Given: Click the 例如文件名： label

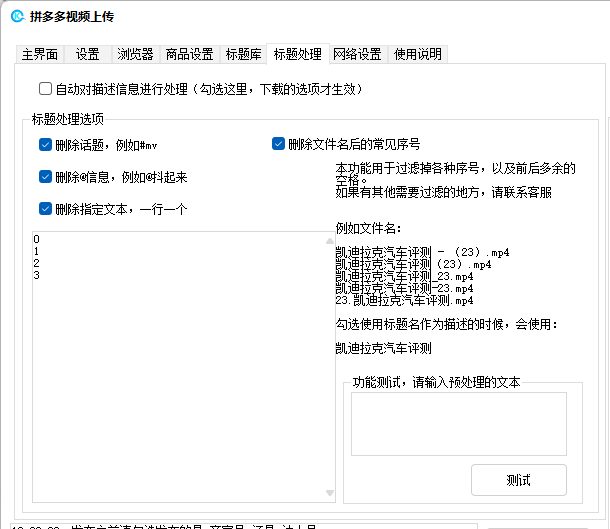Looking at the screenshot, I should coord(368,228).
